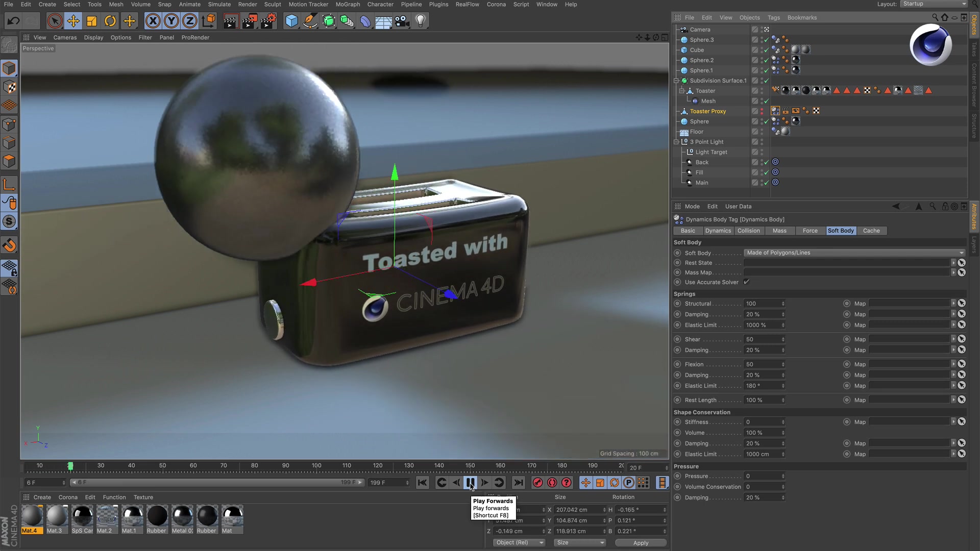Open the Soft Body type dropdown
The width and height of the screenshot is (980, 551).
pos(855,253)
